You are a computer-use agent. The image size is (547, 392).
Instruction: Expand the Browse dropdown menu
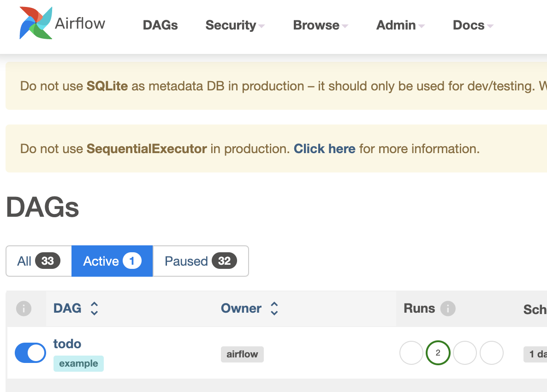321,25
